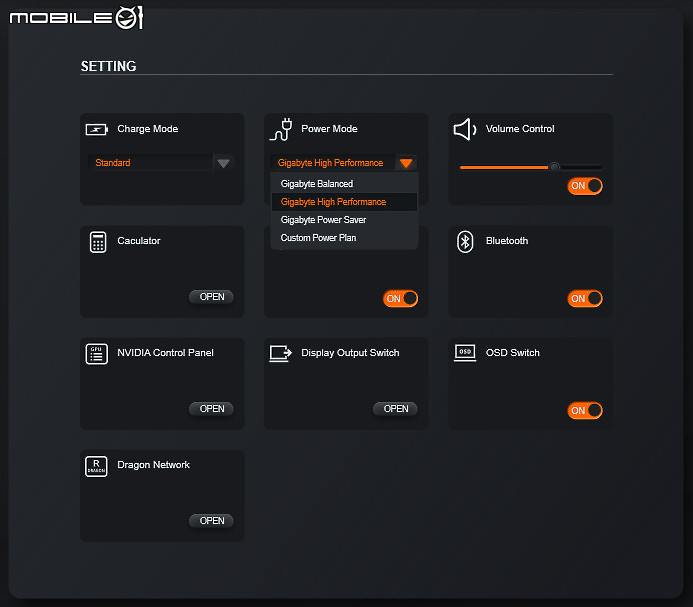
Task: Select Gigabyte Balanced power plan
Action: [x=344, y=183]
